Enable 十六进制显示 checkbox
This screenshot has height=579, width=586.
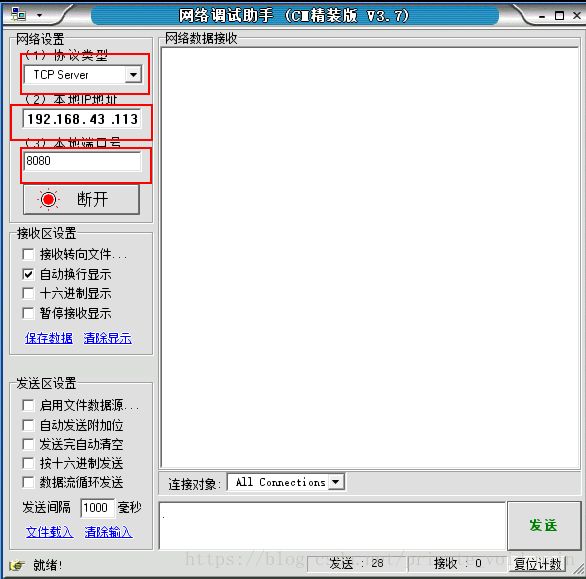(x=28, y=293)
